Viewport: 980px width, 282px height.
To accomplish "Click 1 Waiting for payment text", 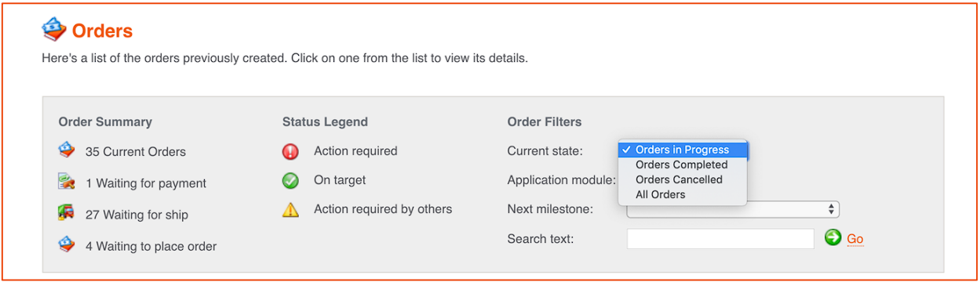I will point(146,183).
